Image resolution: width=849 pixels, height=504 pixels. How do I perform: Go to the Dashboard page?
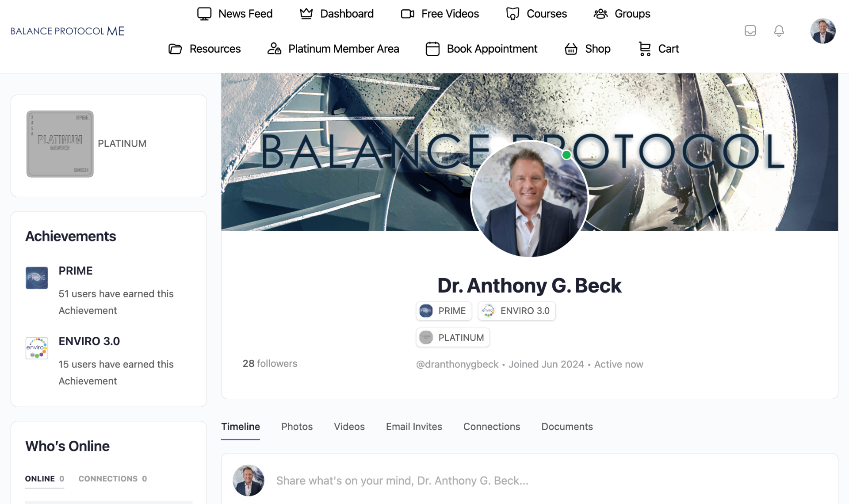[x=337, y=14]
